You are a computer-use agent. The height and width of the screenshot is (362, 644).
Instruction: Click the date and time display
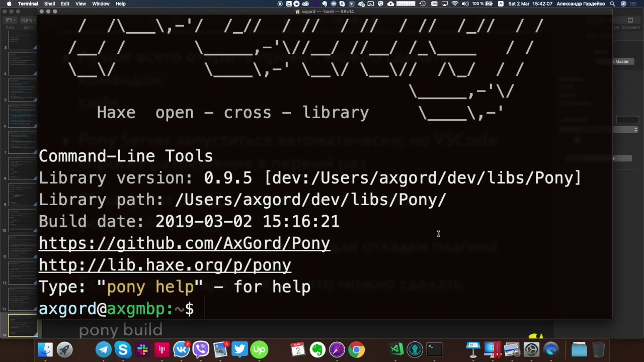click(x=530, y=4)
